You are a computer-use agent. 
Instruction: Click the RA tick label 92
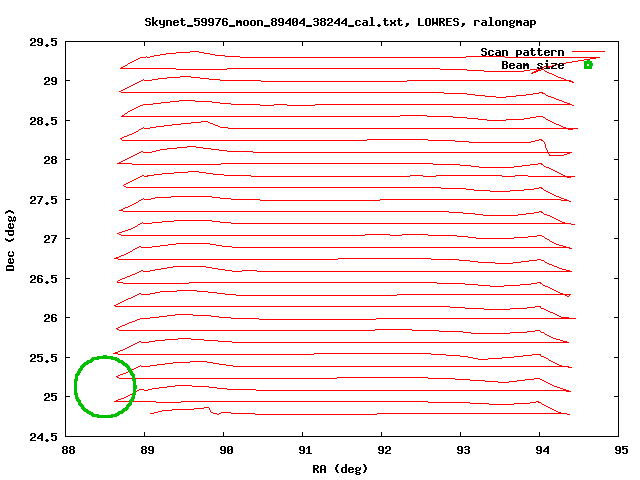384,450
